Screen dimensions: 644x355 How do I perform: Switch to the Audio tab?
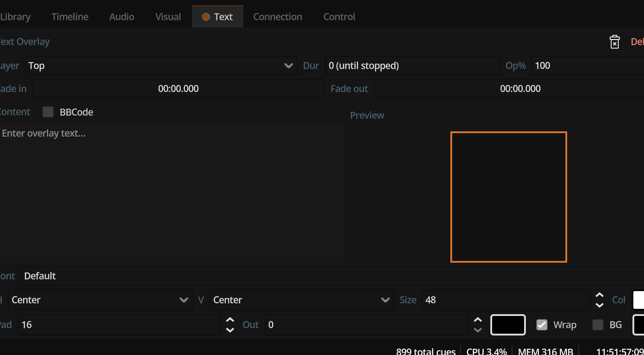pyautogui.click(x=122, y=17)
